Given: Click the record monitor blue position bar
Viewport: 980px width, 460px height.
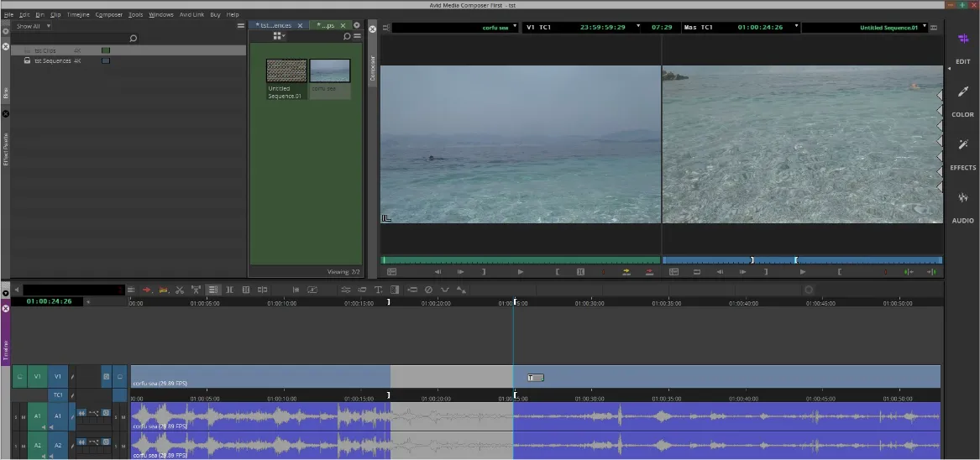Looking at the screenshot, I should pyautogui.click(x=803, y=260).
